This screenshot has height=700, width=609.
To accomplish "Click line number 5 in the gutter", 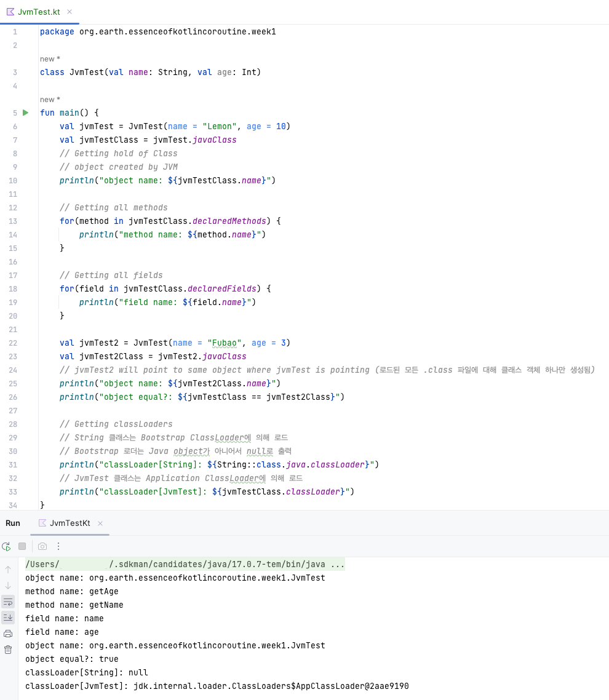I will tap(15, 113).
